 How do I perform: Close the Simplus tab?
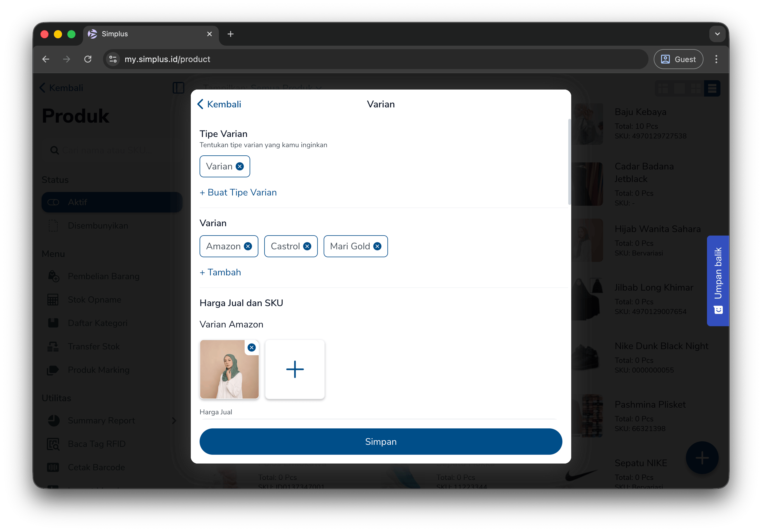pos(210,34)
